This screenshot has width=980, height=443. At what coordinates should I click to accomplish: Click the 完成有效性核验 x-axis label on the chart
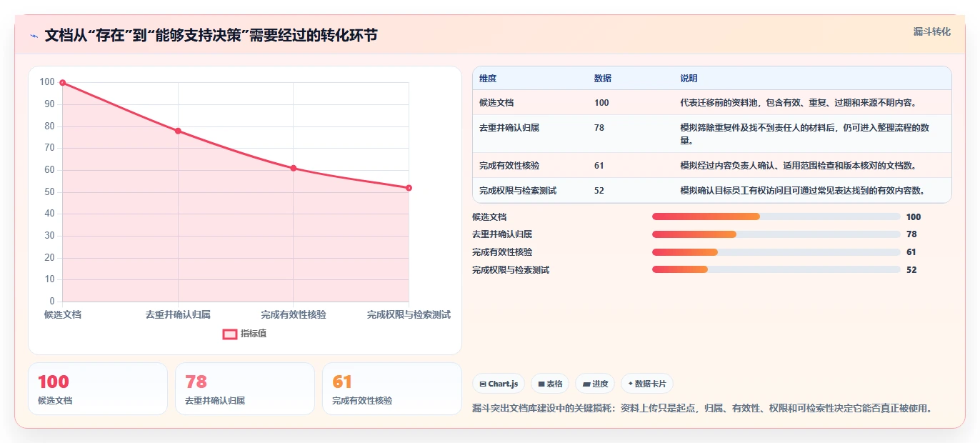(x=294, y=314)
